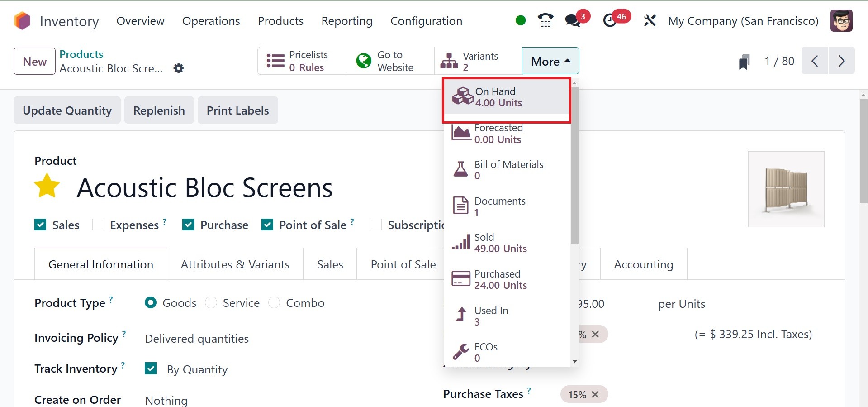This screenshot has height=407, width=868.
Task: Toggle the Sales checkbox
Action: click(40, 225)
